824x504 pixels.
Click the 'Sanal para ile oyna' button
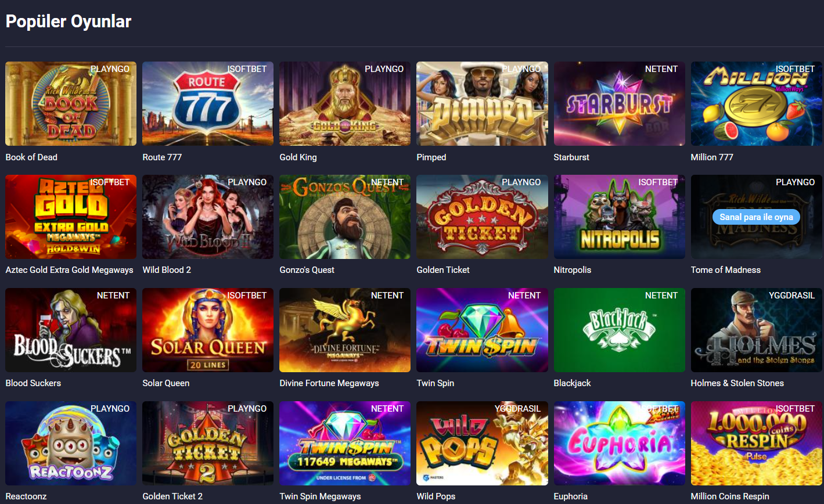(756, 217)
